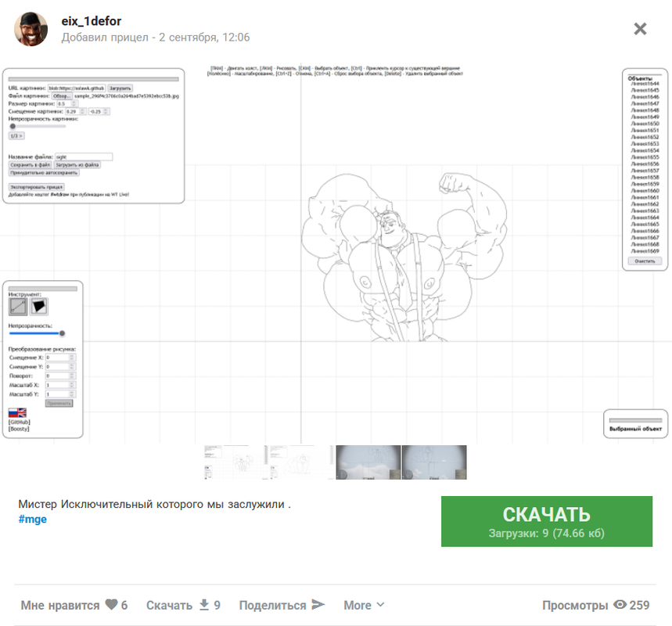
Task: Click the download arrow icon beside Скачать
Action: pos(204,605)
